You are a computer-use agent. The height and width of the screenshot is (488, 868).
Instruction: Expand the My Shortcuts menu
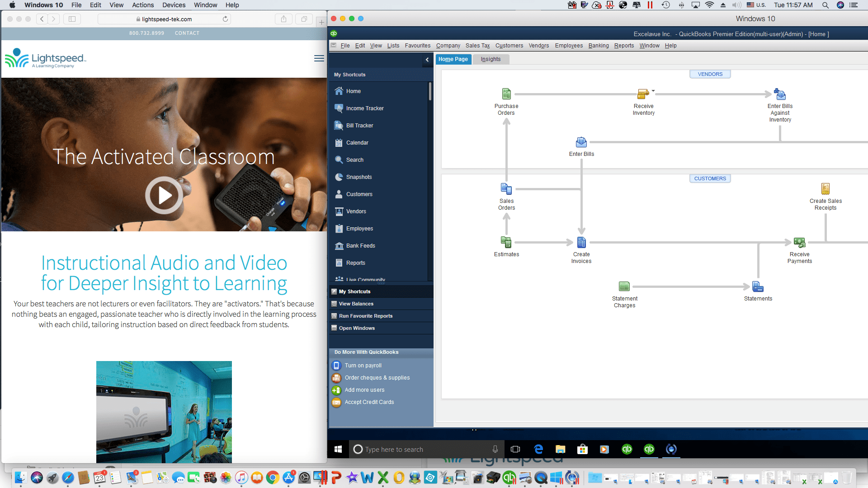click(355, 291)
